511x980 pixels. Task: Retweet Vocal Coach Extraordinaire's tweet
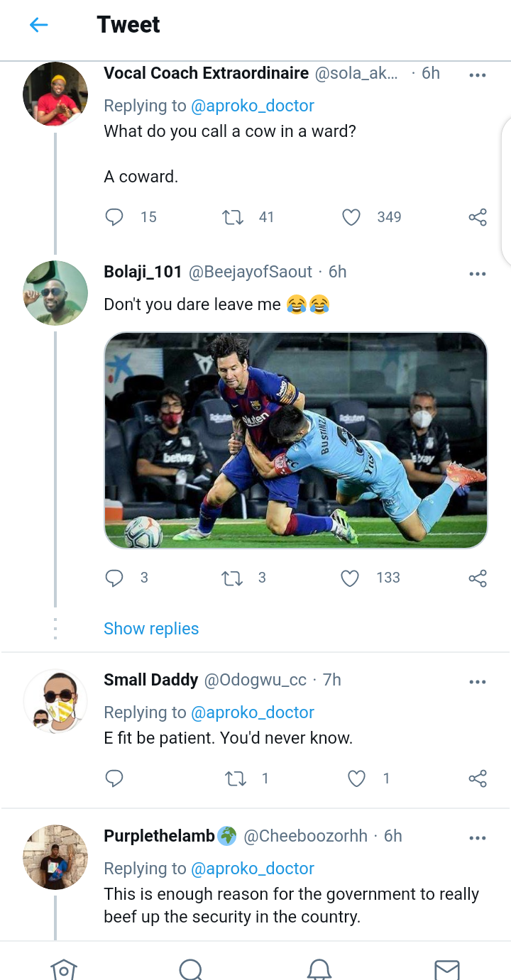click(233, 217)
